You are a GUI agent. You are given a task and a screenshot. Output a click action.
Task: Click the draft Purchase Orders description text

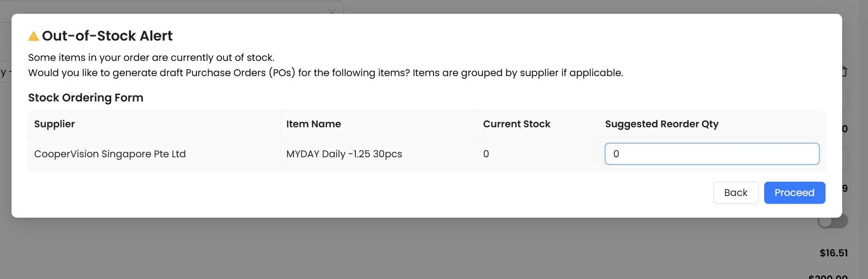(x=325, y=73)
